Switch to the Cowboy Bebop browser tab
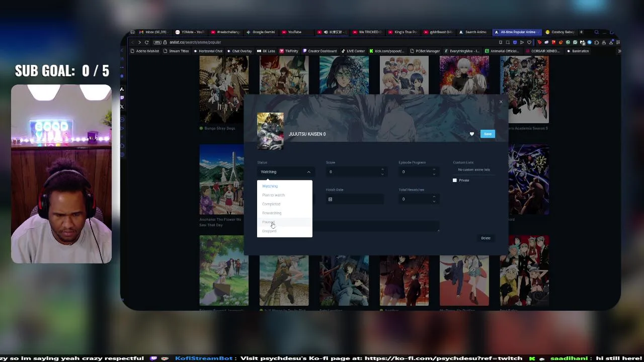The height and width of the screenshot is (362, 644). click(x=560, y=32)
